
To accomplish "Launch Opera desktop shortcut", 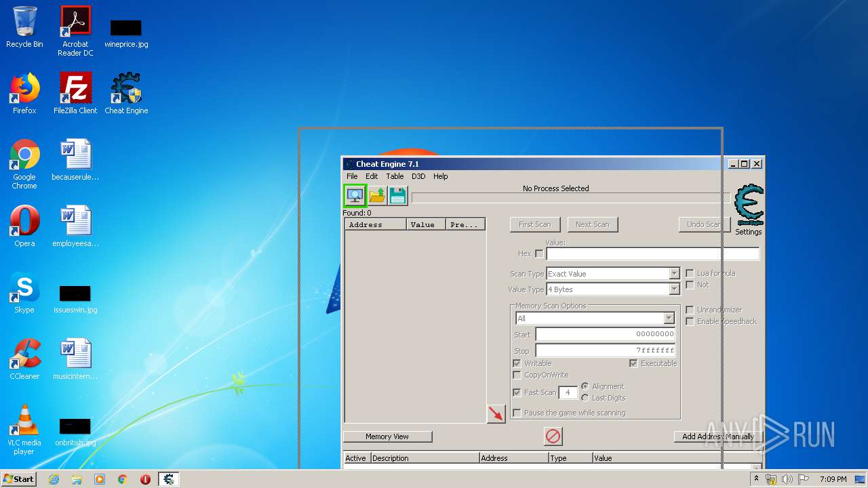I will [x=24, y=227].
